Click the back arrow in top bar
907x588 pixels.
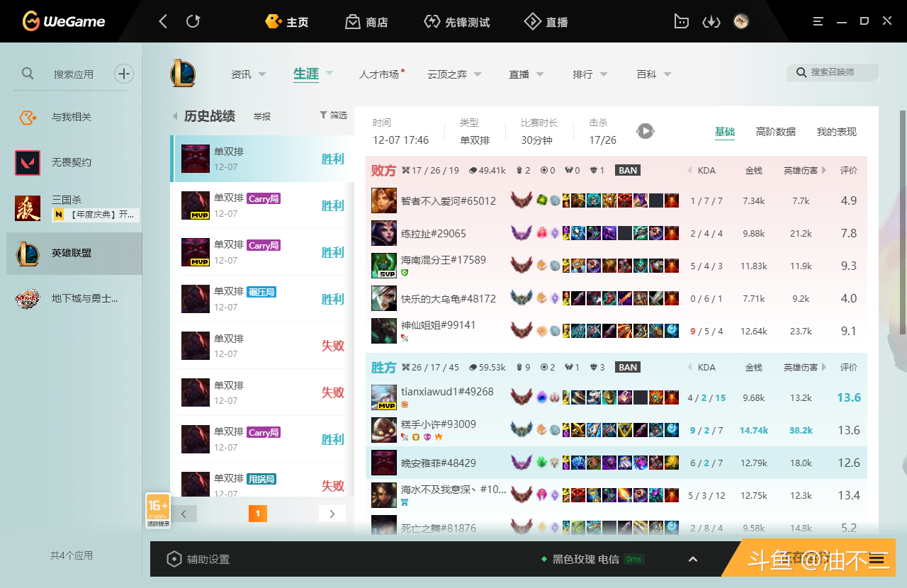(x=163, y=21)
